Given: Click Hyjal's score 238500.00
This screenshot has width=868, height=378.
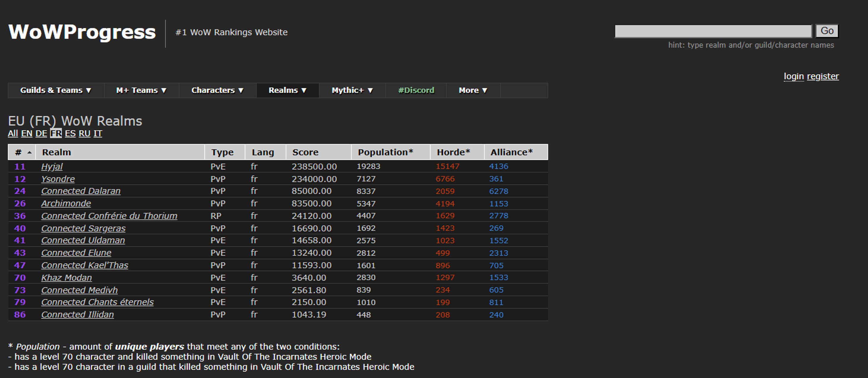Looking at the screenshot, I should 314,167.
